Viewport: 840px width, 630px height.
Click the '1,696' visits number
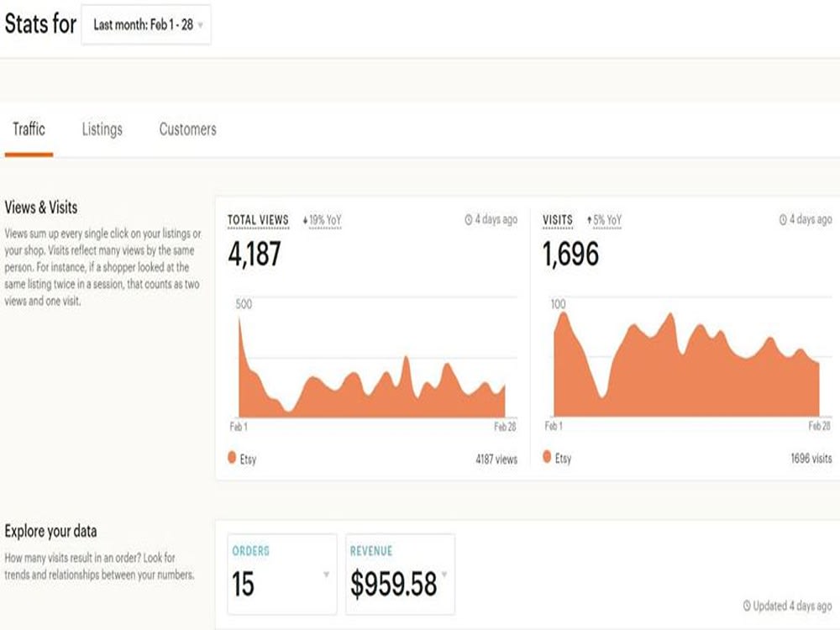pos(570,254)
